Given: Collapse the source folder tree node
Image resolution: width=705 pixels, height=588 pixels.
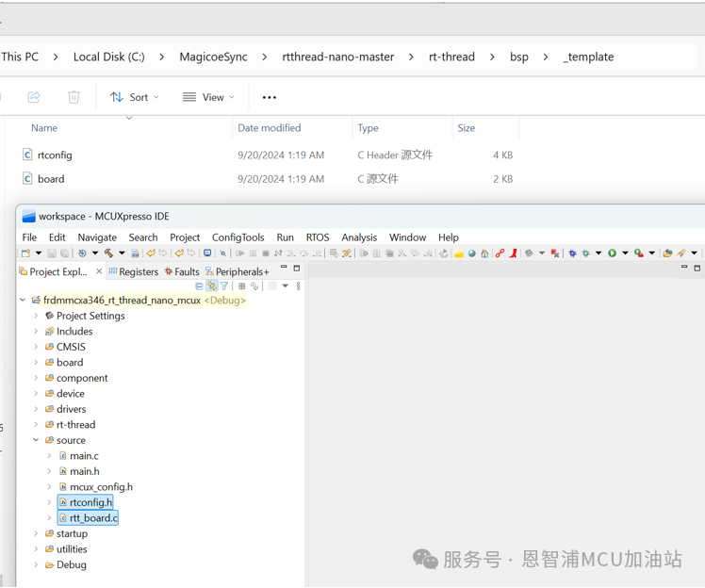Looking at the screenshot, I should (x=37, y=440).
